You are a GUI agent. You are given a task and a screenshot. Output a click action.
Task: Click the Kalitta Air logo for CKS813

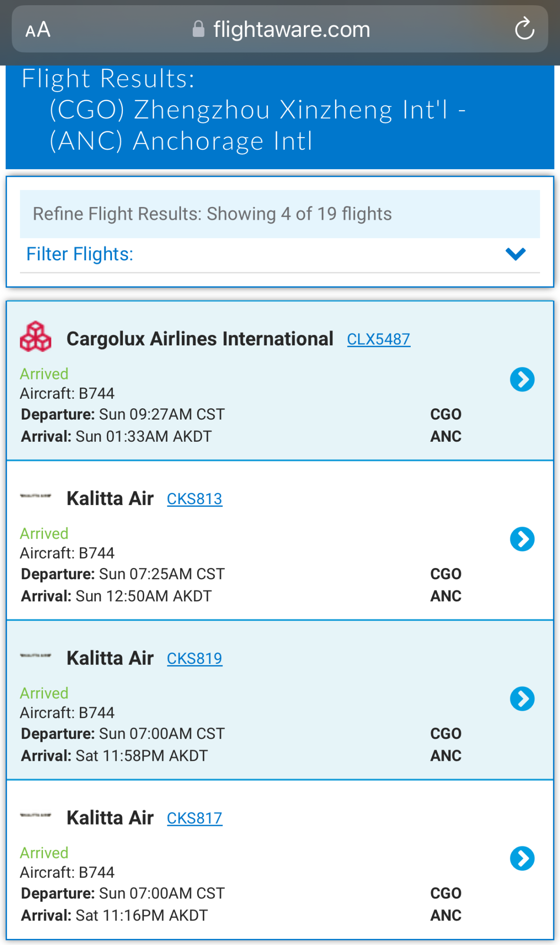tap(35, 496)
